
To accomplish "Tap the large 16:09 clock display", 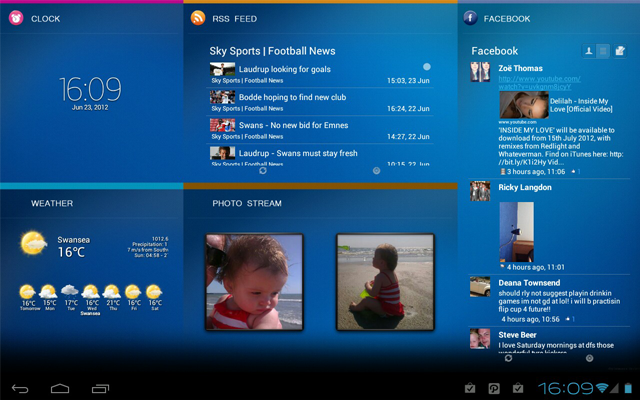I will (90, 89).
